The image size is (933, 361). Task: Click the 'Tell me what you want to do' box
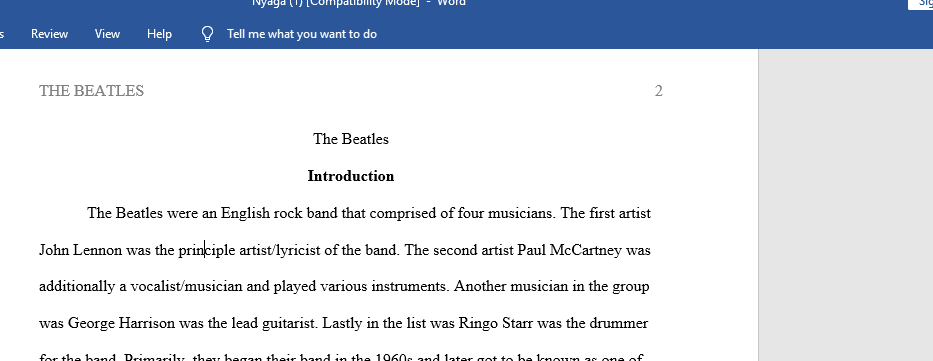tap(302, 34)
